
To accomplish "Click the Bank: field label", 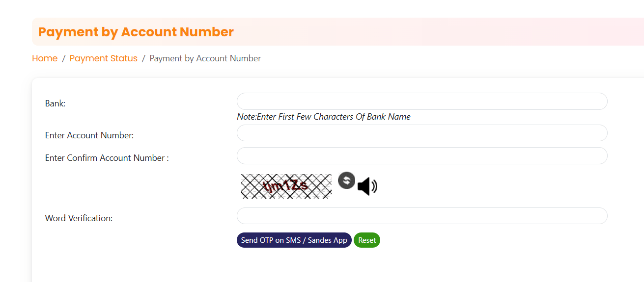I will pyautogui.click(x=55, y=103).
